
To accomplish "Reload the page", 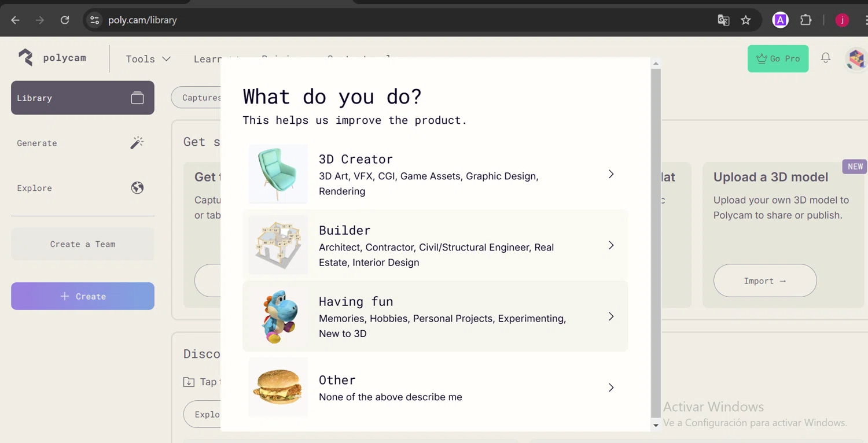I will (65, 20).
